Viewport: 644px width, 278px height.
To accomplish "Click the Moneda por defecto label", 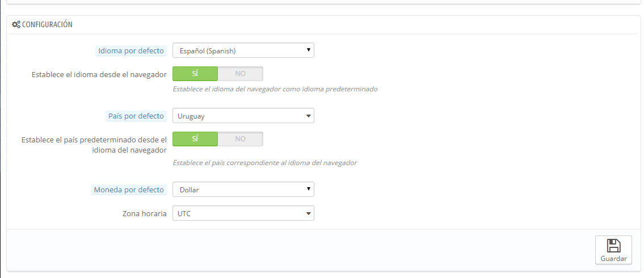I will click(x=128, y=189).
